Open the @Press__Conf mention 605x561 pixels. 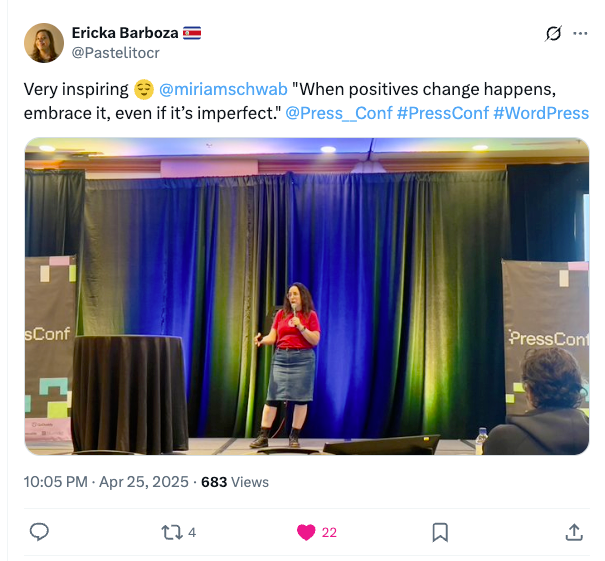coord(339,113)
